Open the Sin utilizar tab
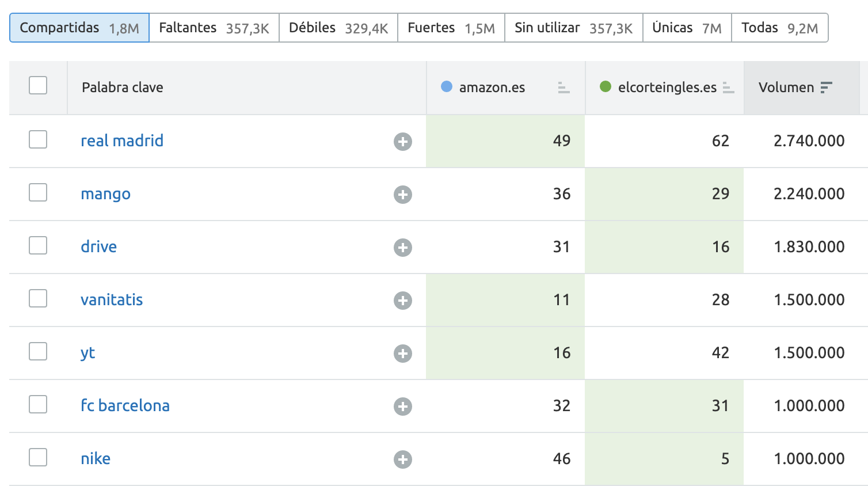The width and height of the screenshot is (868, 486). pos(574,28)
